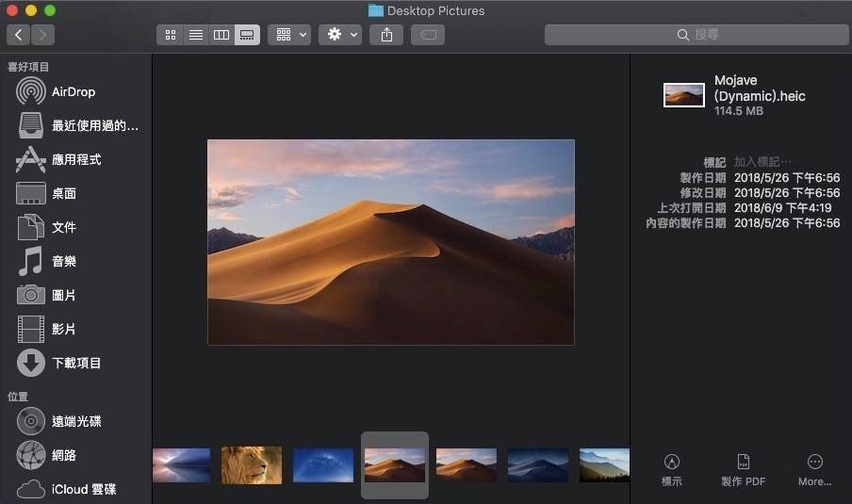This screenshot has width=852, height=504.
Task: Switch to gallery view
Action: [x=247, y=35]
